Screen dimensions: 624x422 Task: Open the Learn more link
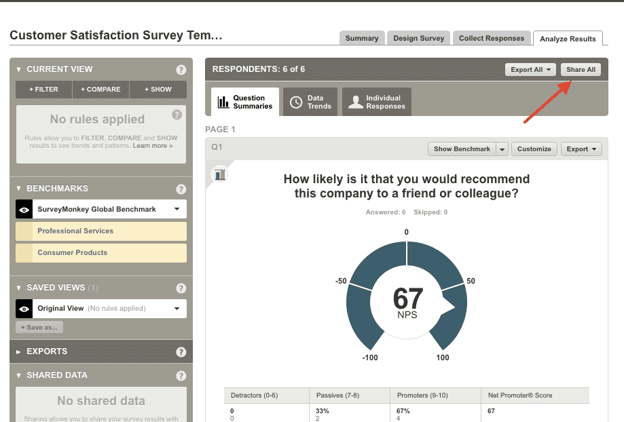[152, 146]
